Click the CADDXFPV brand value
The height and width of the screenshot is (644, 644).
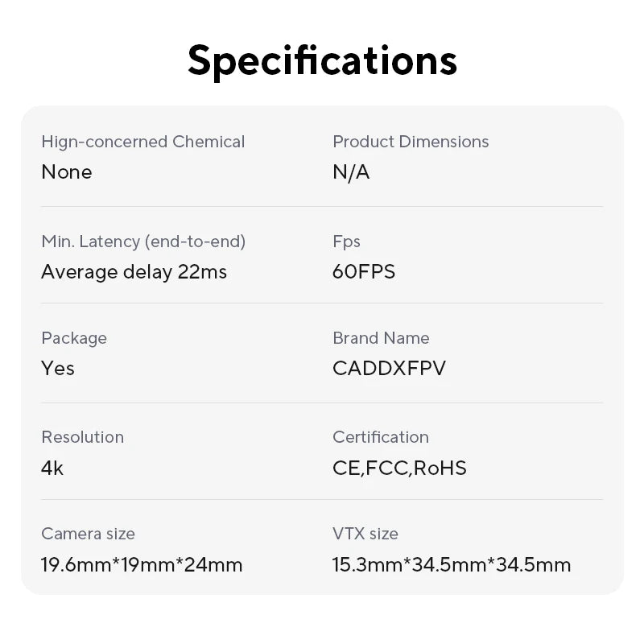point(389,369)
